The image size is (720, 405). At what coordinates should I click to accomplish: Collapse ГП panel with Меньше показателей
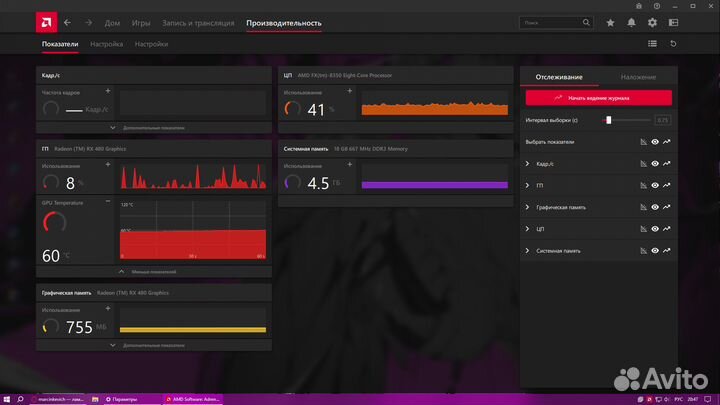[154, 272]
